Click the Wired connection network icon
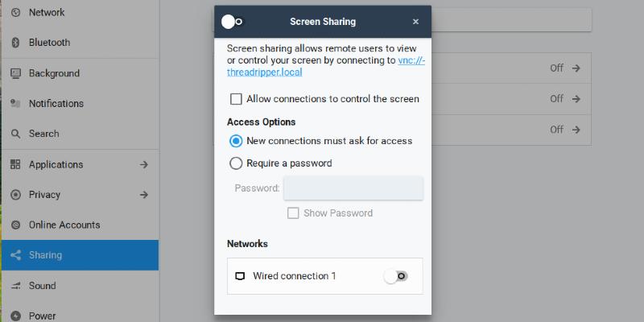This screenshot has width=644, height=322. [x=239, y=276]
